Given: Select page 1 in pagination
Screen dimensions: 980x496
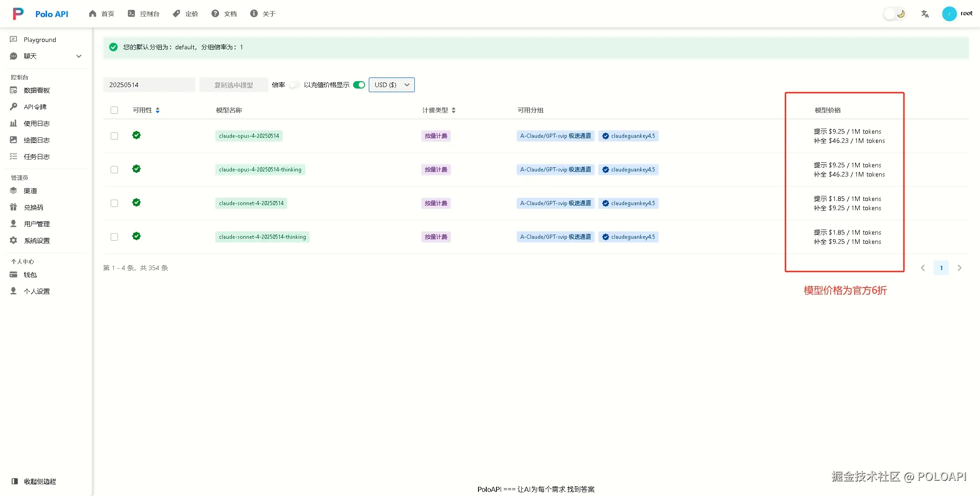Looking at the screenshot, I should tap(941, 268).
